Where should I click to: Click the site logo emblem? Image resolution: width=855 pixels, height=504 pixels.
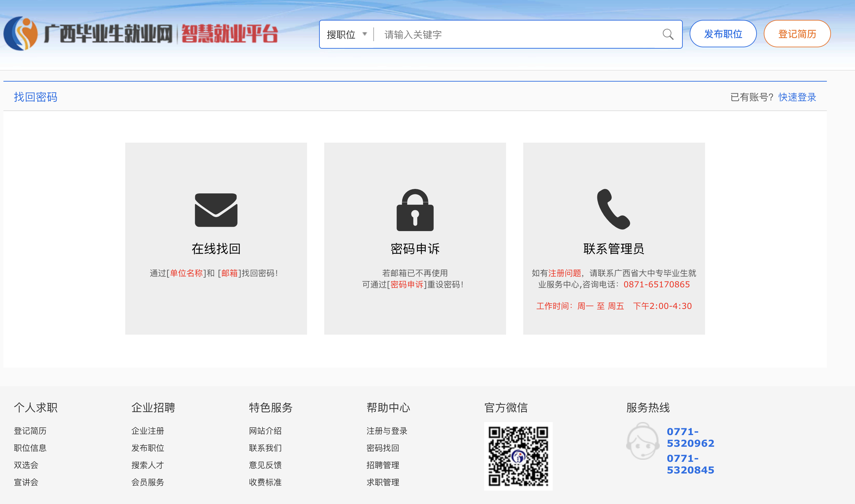pyautogui.click(x=21, y=34)
